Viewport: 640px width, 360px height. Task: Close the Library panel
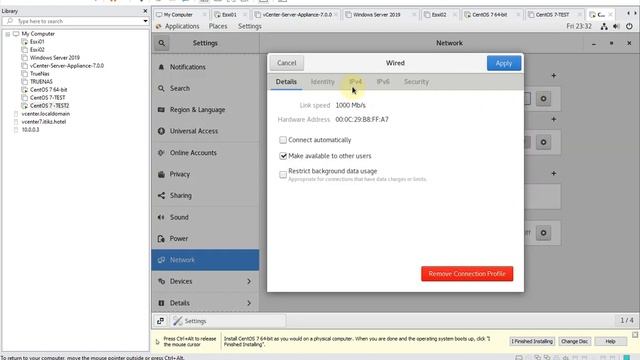(x=145, y=11)
